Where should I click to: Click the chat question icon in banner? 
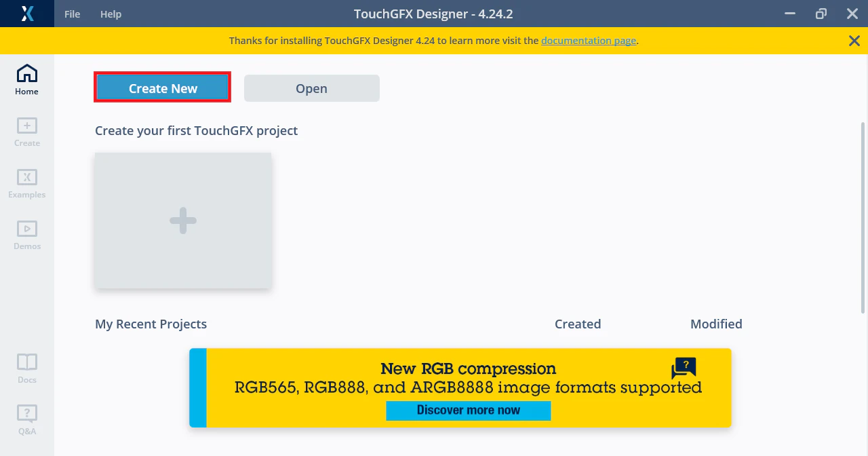(x=684, y=368)
